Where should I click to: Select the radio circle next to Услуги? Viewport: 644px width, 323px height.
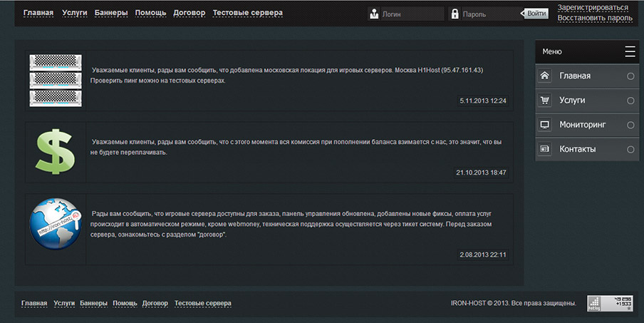click(630, 101)
